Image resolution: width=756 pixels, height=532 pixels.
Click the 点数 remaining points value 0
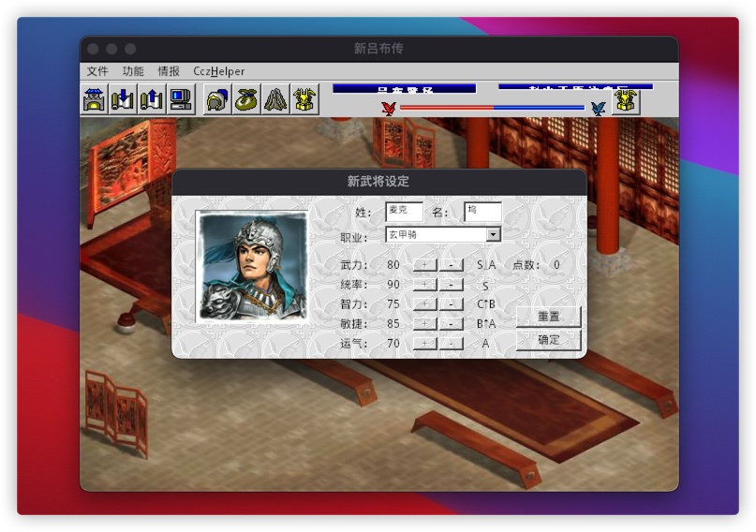point(556,264)
